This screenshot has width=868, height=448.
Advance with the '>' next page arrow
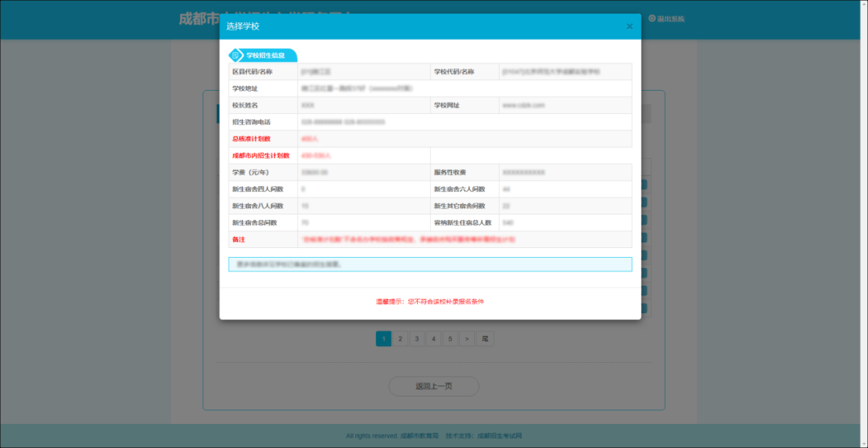tap(467, 339)
